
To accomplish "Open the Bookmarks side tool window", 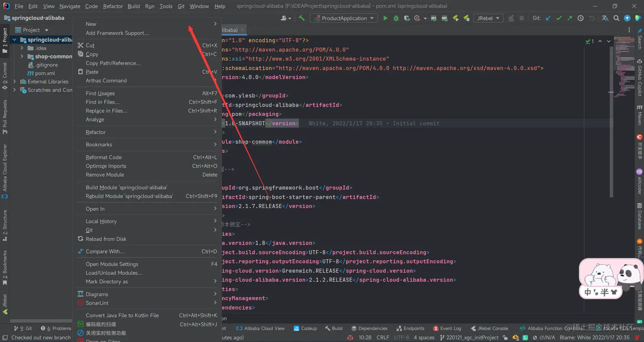I will click(x=5, y=268).
